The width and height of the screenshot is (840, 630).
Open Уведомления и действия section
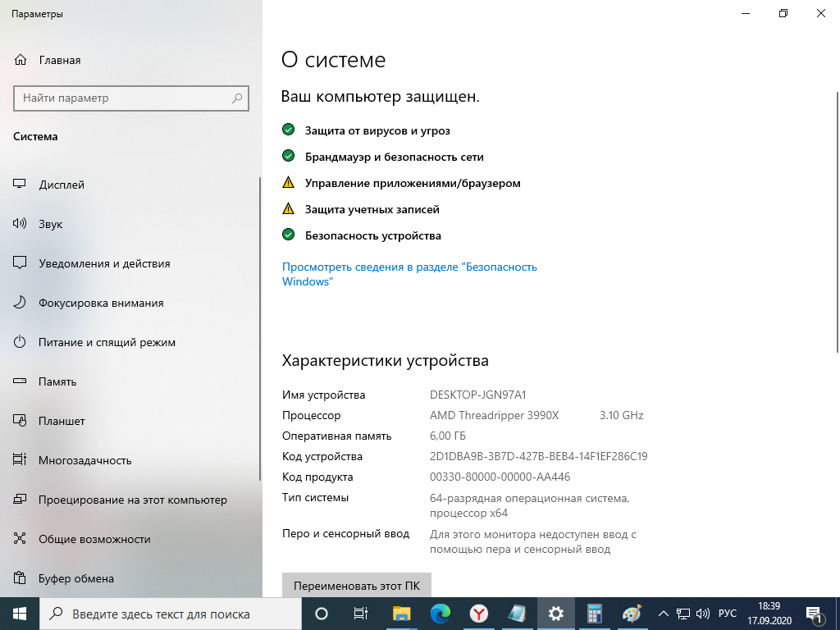(104, 263)
